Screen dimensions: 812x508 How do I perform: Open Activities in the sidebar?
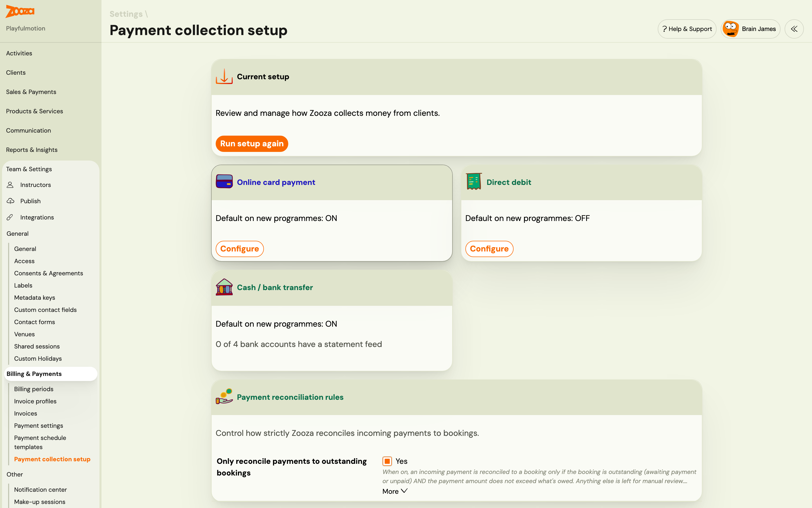click(19, 53)
